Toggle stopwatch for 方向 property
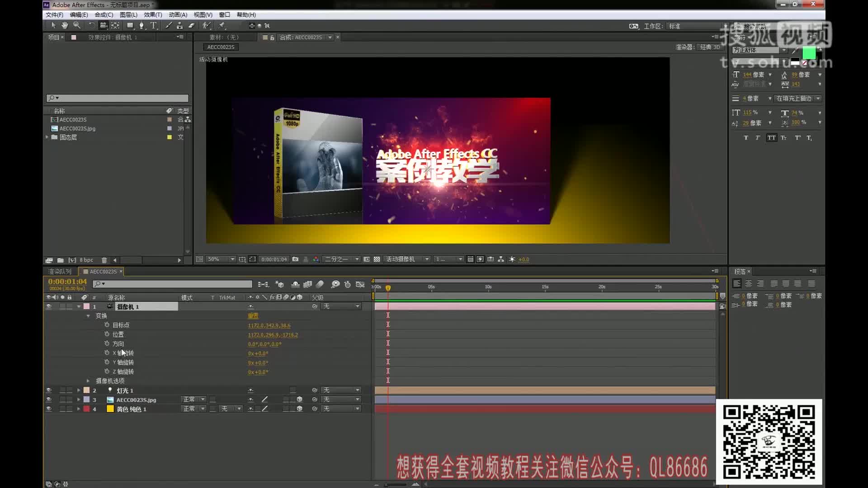Image resolution: width=868 pixels, height=488 pixels. tap(107, 344)
